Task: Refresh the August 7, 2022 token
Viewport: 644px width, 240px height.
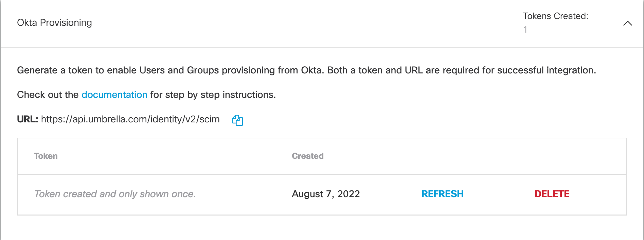Action: [442, 194]
